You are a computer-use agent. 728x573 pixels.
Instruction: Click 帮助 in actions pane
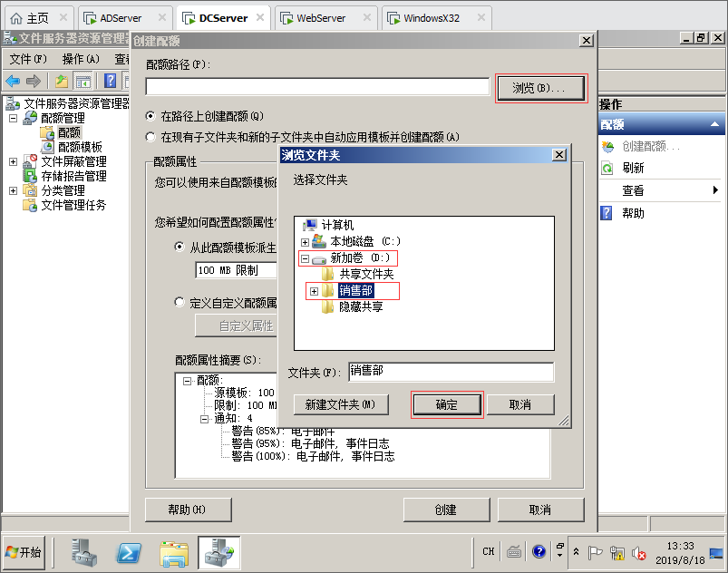tap(633, 213)
